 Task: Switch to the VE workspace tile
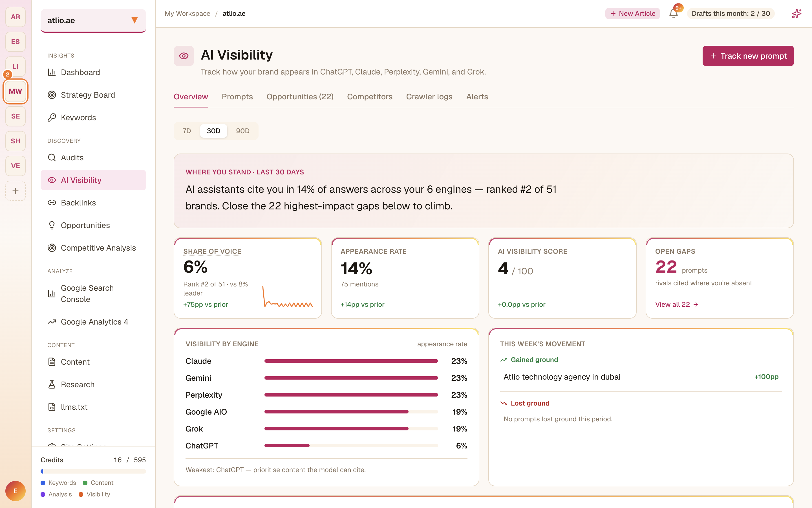point(16,166)
